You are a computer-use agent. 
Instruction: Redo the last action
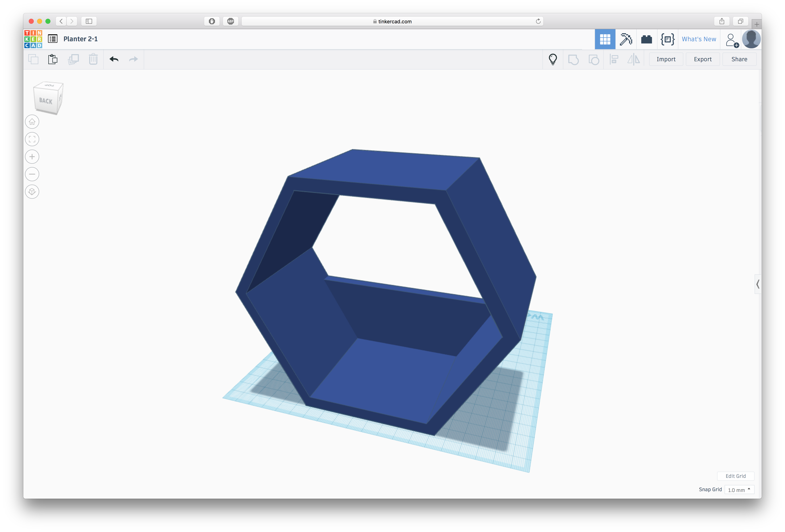133,59
